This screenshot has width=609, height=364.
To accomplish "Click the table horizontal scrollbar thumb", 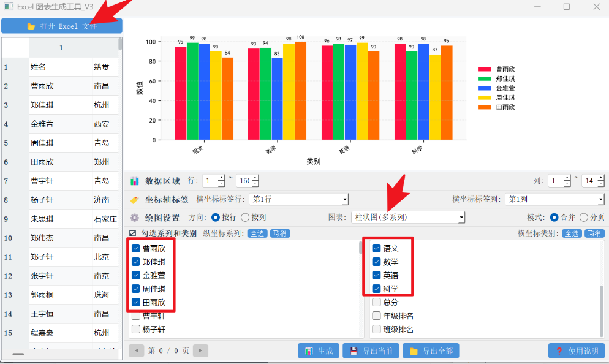I will pyautogui.click(x=18, y=354).
